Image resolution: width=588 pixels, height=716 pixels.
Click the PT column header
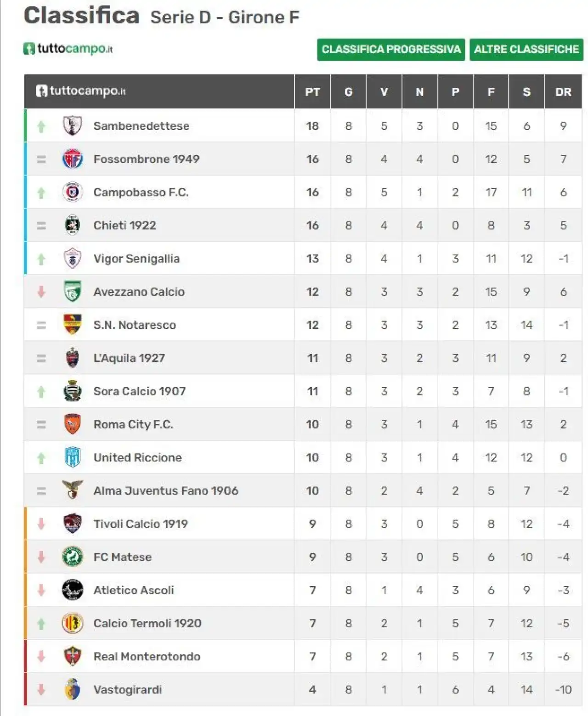(312, 92)
